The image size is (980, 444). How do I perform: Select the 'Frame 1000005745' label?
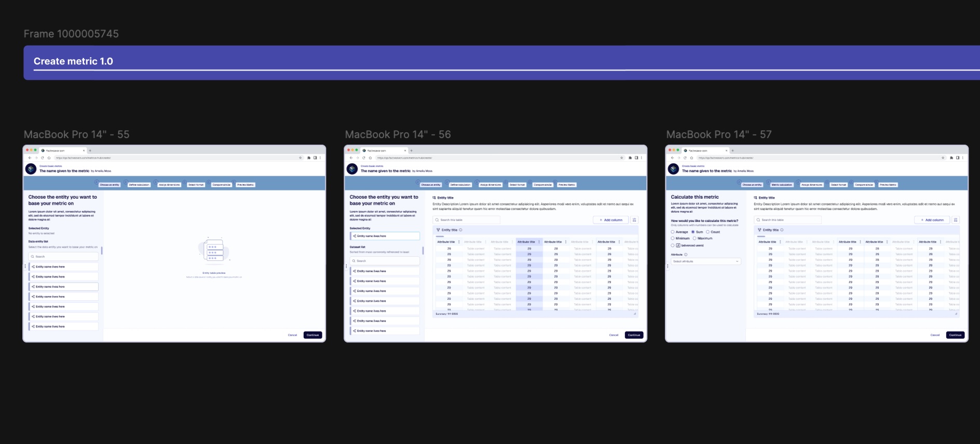(71, 34)
